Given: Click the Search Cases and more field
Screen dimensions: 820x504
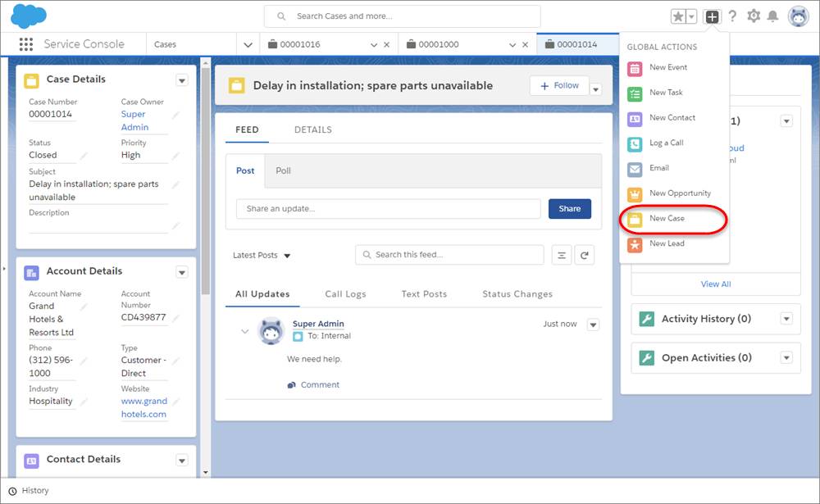Looking at the screenshot, I should 402,16.
